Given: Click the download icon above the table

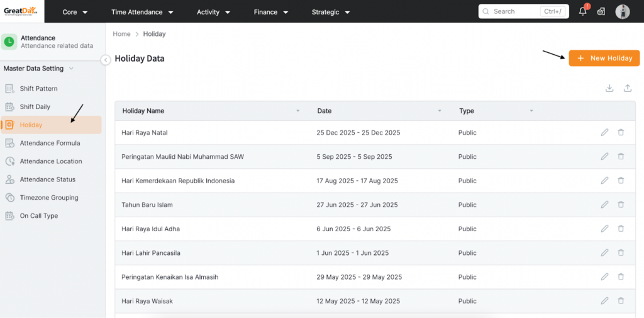Looking at the screenshot, I should coord(609,89).
